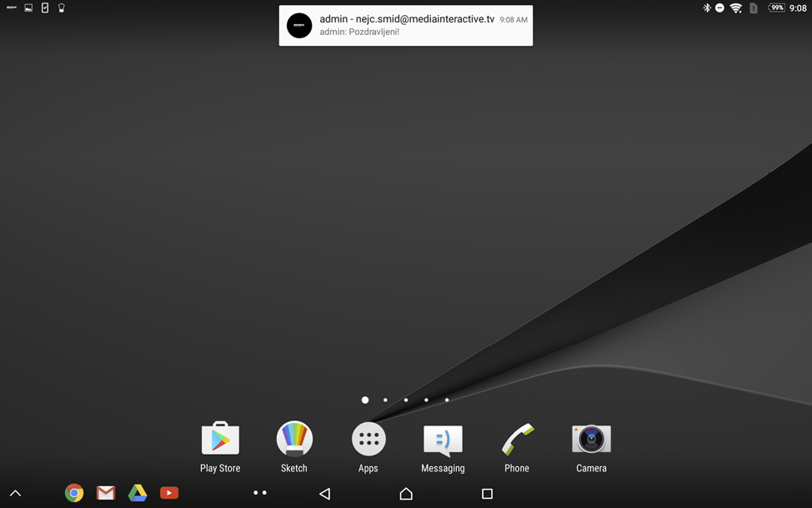Switch to the fifth home screen page dot

[x=447, y=400]
